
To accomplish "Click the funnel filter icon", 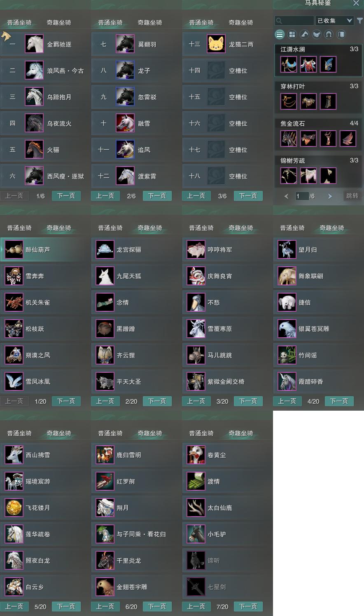I will tap(360, 20).
